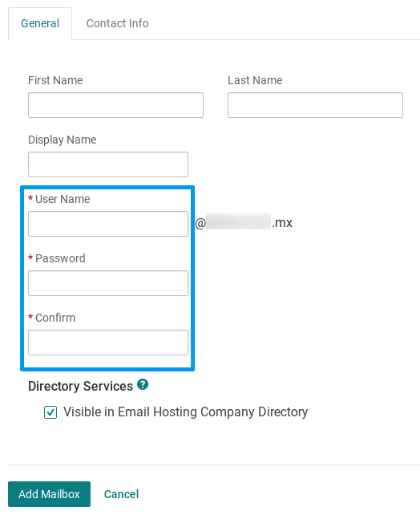Click the Last Name label text
This screenshot has width=420, height=515.
click(x=255, y=80)
